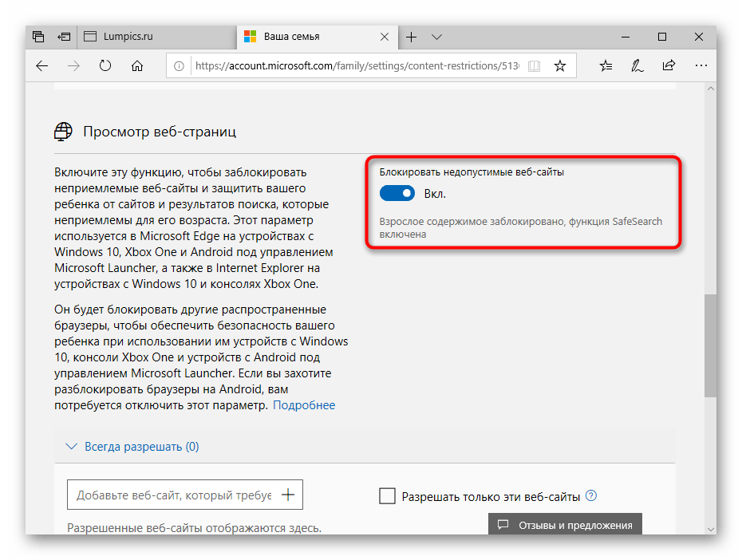Refresh the current page
742x560 pixels.
pos(105,66)
